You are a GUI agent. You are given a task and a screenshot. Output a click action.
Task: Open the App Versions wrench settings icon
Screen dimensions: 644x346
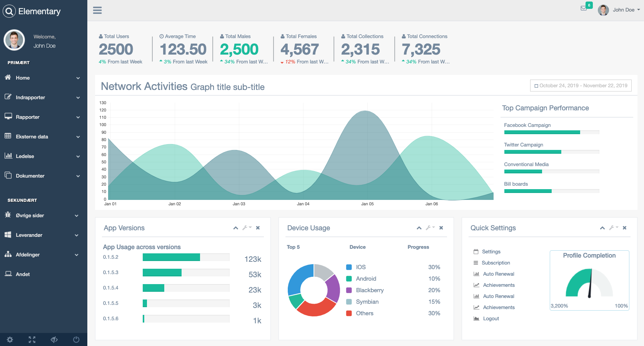247,228
